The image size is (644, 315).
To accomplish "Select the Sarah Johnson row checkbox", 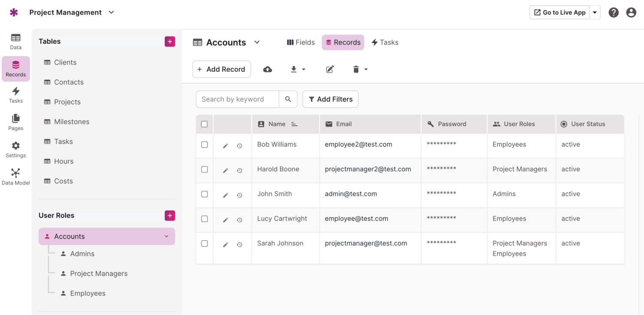I will point(204,243).
